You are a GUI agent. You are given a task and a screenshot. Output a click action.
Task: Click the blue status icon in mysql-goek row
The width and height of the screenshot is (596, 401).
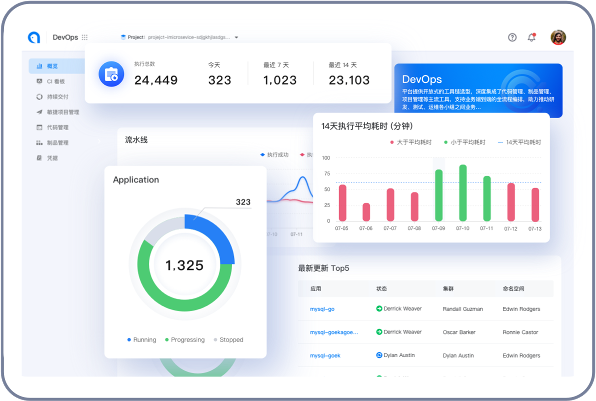coord(379,355)
